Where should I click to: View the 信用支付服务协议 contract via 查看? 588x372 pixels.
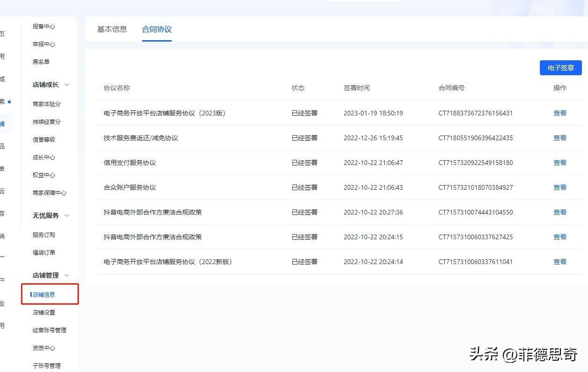click(560, 163)
